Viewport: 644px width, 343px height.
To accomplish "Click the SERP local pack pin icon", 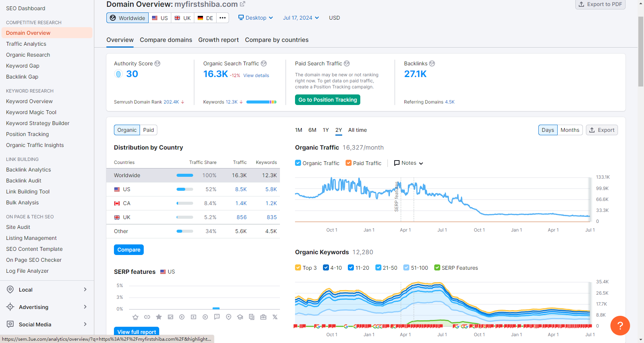I will (x=229, y=317).
